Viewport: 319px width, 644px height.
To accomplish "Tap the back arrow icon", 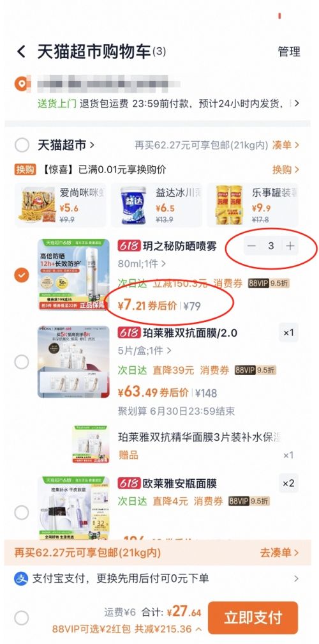I will coord(21,52).
